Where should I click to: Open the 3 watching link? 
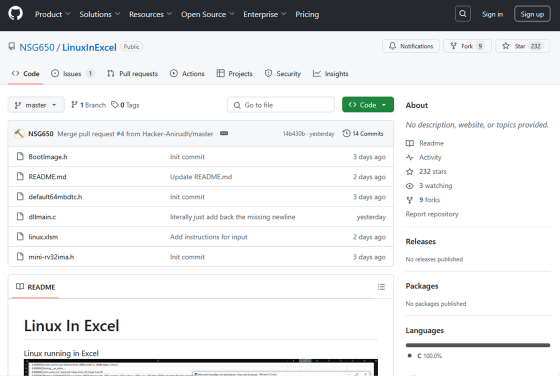click(x=429, y=186)
